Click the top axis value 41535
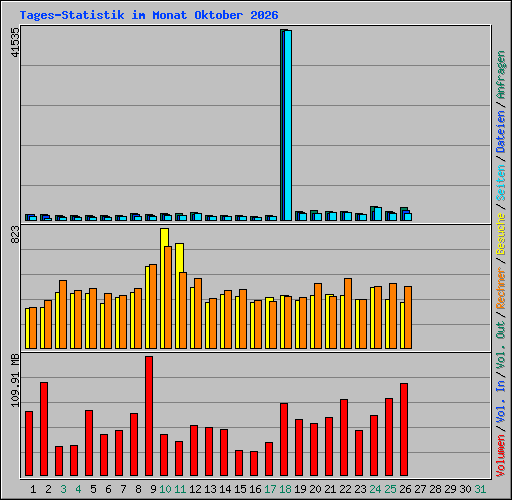512x500 pixels. click(15, 42)
